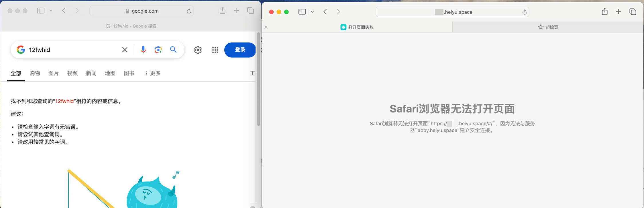Toggle sidebar in left Safari window
644x208 pixels.
(x=41, y=11)
